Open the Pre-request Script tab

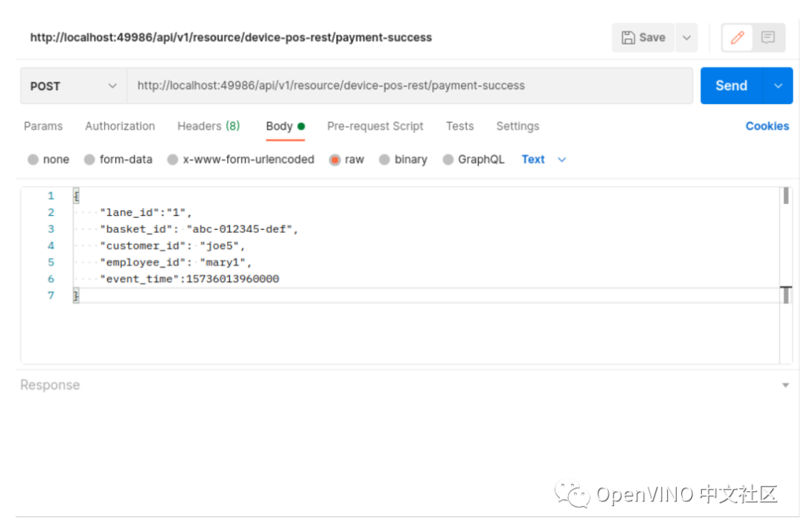tap(374, 126)
